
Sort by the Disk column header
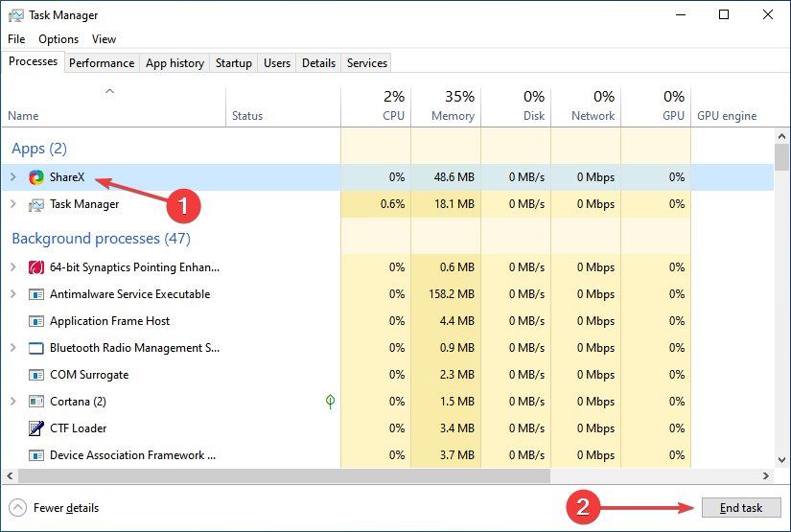pos(516,106)
